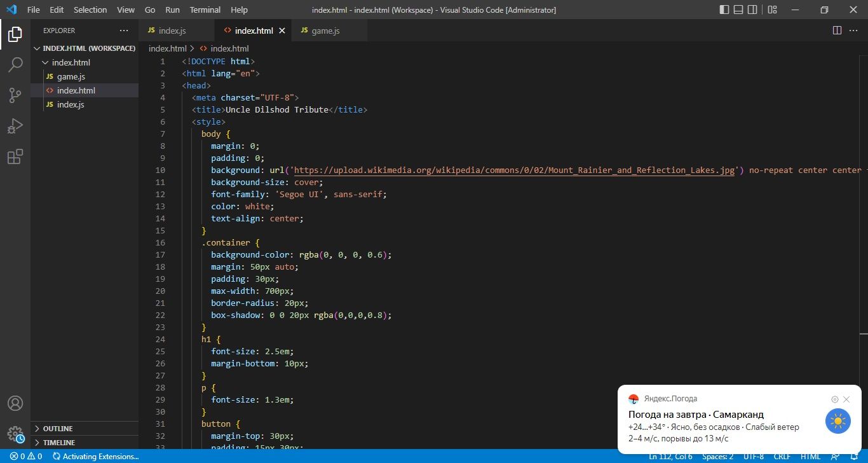The image size is (868, 463).
Task: Open game.js in the Explorer tree
Action: coord(85,76)
